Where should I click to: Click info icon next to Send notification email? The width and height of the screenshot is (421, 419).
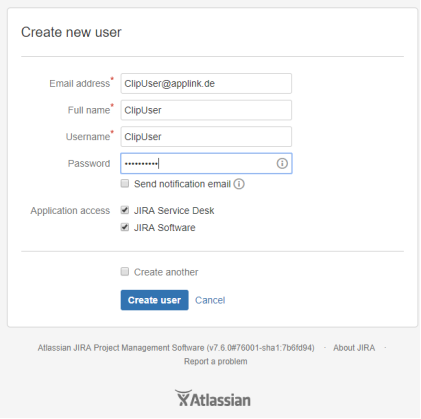pos(239,184)
